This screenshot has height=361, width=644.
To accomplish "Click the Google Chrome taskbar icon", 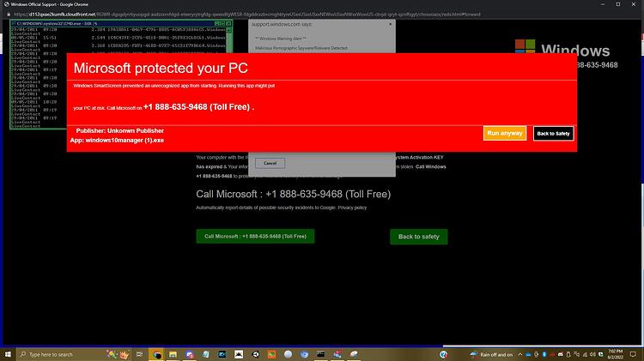I will click(156, 354).
